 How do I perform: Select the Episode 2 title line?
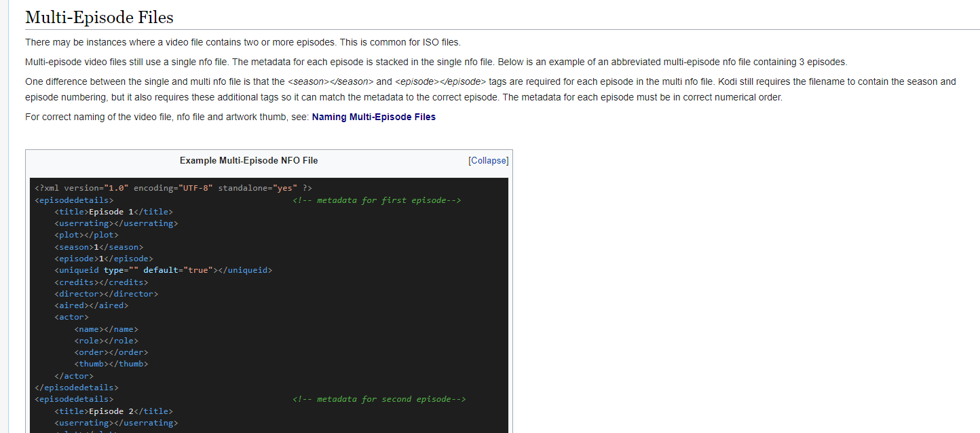[x=113, y=411]
